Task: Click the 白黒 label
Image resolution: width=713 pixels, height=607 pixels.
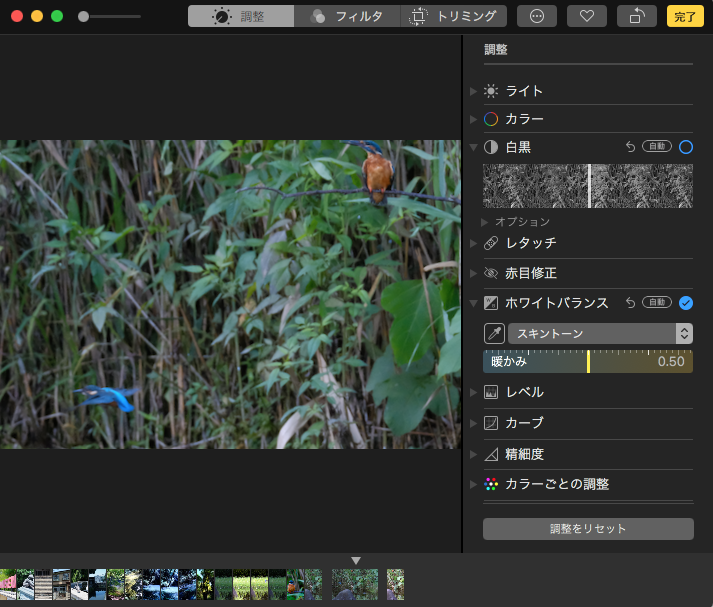Action: pos(518,147)
